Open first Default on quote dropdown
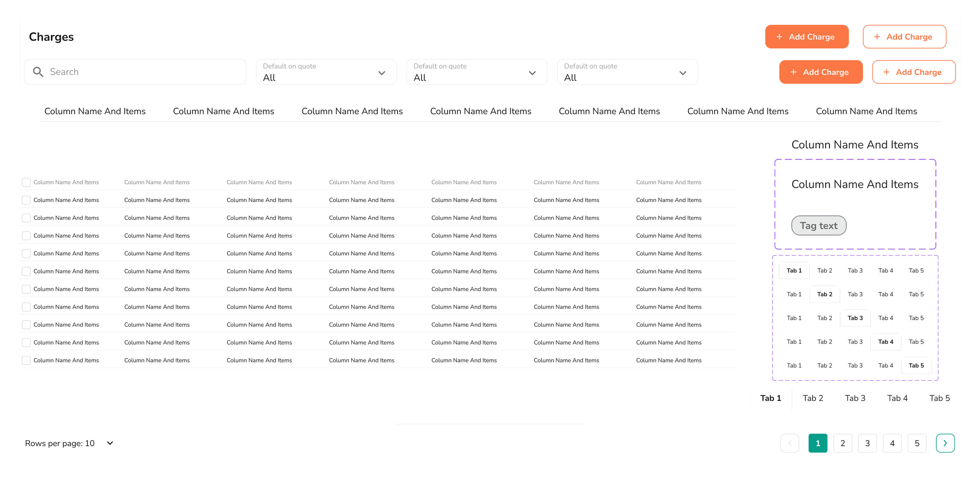 tap(326, 72)
